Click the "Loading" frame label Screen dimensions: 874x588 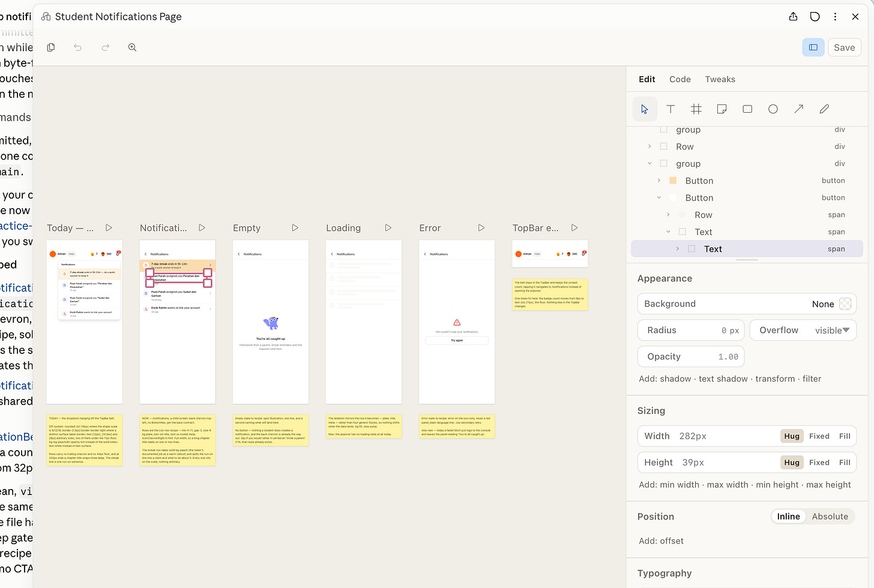(x=343, y=228)
